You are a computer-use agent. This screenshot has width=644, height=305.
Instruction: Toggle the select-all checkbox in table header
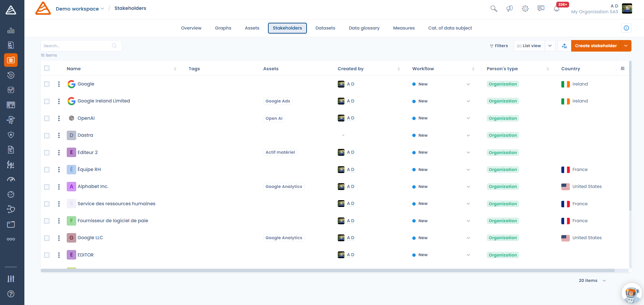pyautogui.click(x=47, y=68)
